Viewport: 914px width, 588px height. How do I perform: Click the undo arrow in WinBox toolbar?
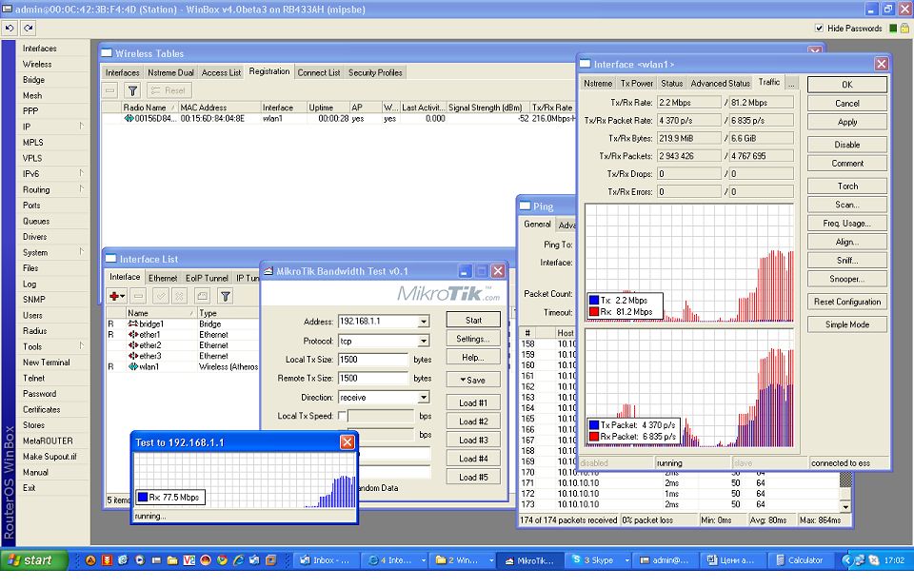coord(10,29)
